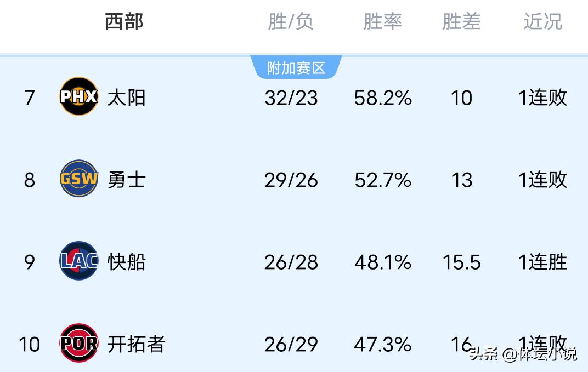The height and width of the screenshot is (372, 588).
Task: Click the 附加赛区 badge label
Action: click(x=296, y=68)
